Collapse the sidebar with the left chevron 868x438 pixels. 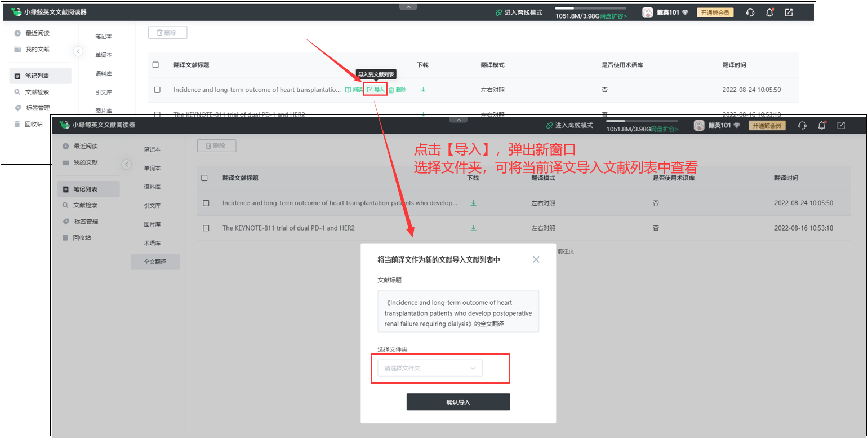78,51
